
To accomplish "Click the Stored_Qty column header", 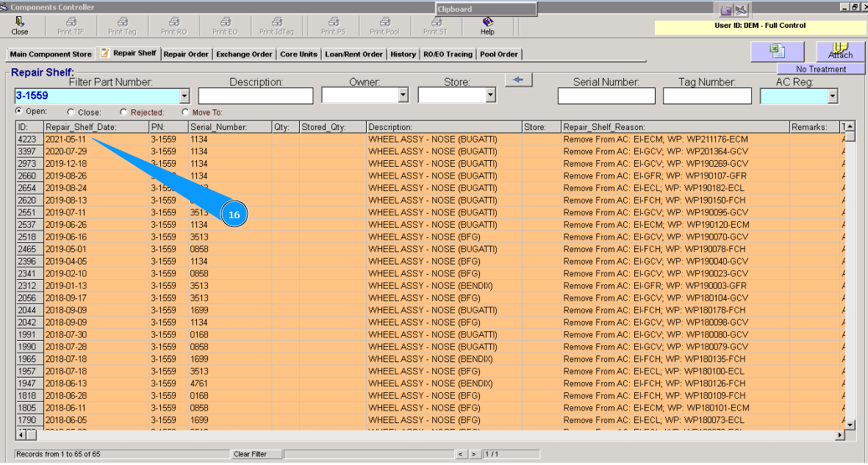I will pyautogui.click(x=333, y=127).
